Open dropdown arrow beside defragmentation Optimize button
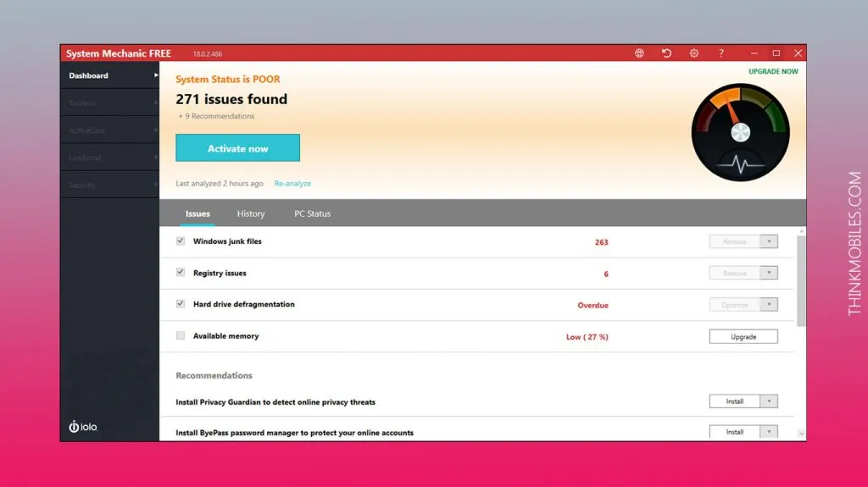868x487 pixels. point(769,305)
